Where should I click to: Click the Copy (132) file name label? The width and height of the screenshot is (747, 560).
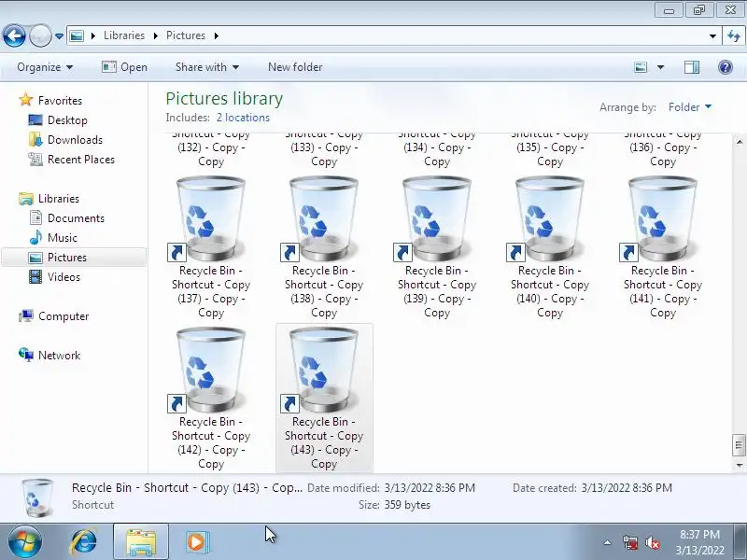[x=211, y=147]
